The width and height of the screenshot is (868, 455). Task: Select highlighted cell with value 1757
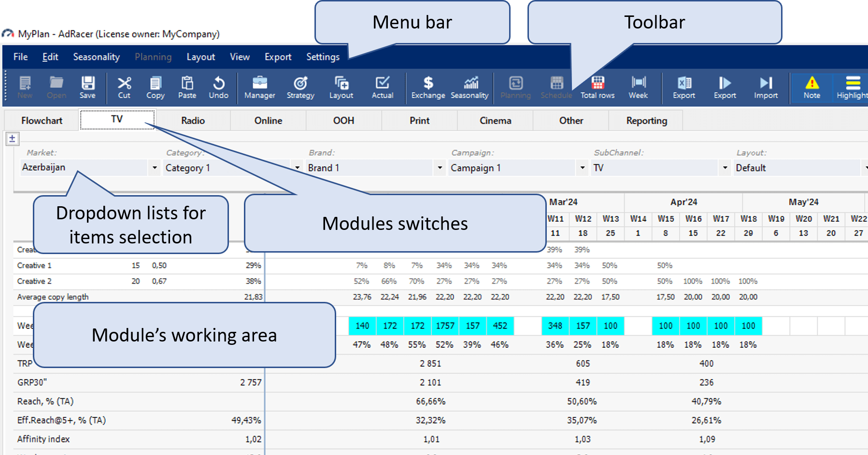pos(445,326)
